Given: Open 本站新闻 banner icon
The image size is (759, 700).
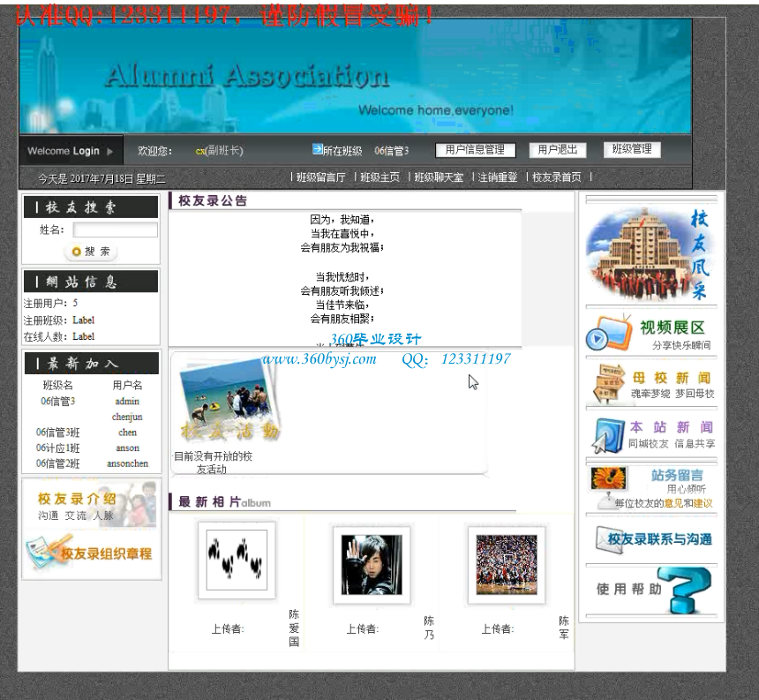Looking at the screenshot, I should click(x=651, y=434).
